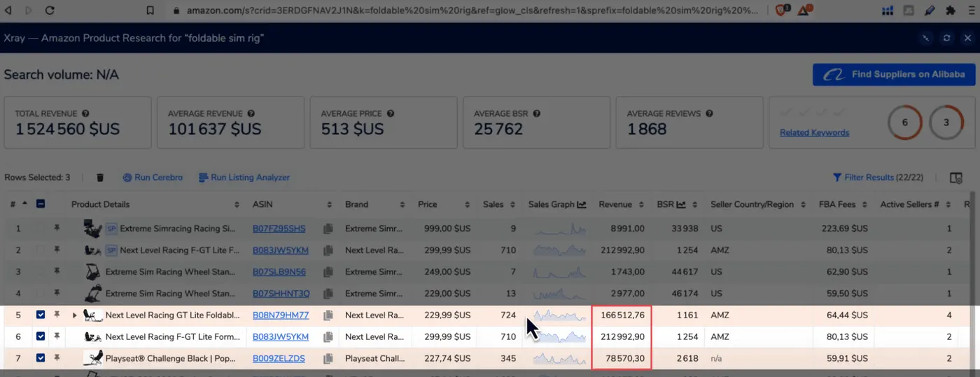
Task: Delete selected rows with the trash icon
Action: 100,178
